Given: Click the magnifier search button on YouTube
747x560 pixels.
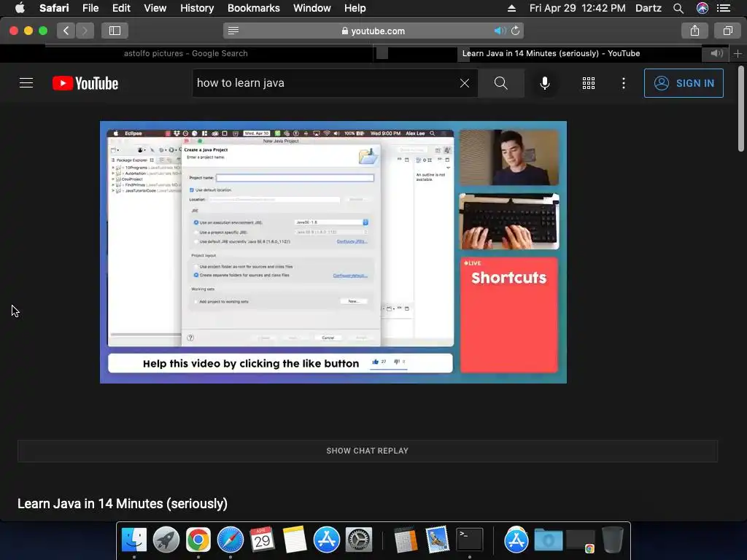Looking at the screenshot, I should [x=500, y=83].
